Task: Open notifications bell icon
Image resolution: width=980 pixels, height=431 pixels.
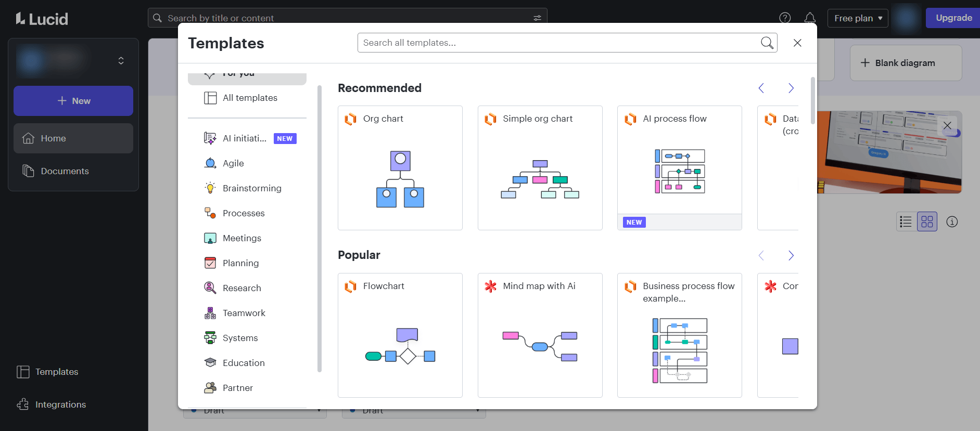Action: click(810, 18)
